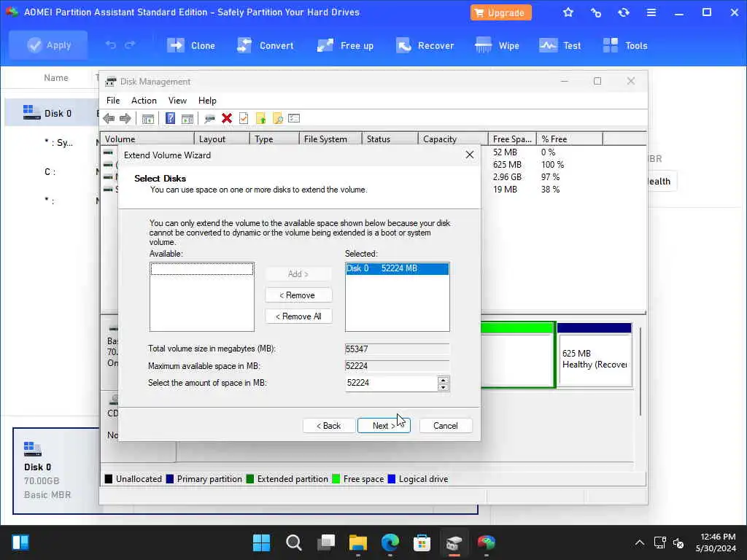
Task: Click the blue Help question mark icon
Action: tap(170, 118)
